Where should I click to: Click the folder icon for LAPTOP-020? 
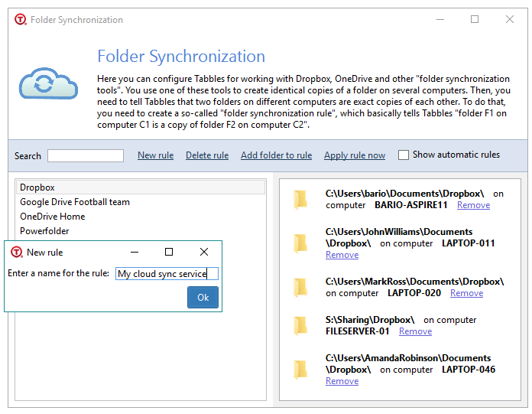(x=300, y=287)
